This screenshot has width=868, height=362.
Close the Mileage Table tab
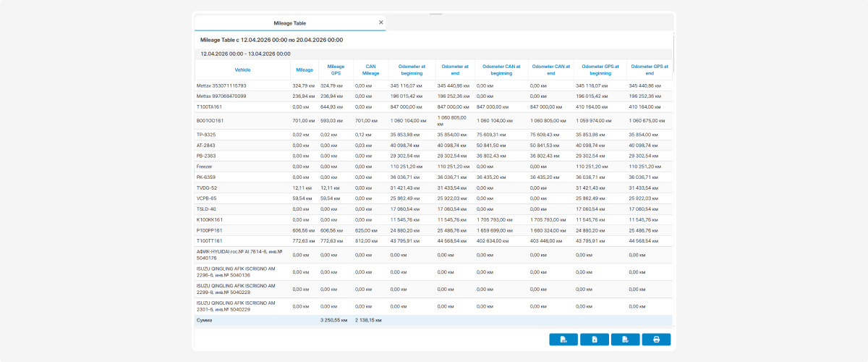point(381,22)
